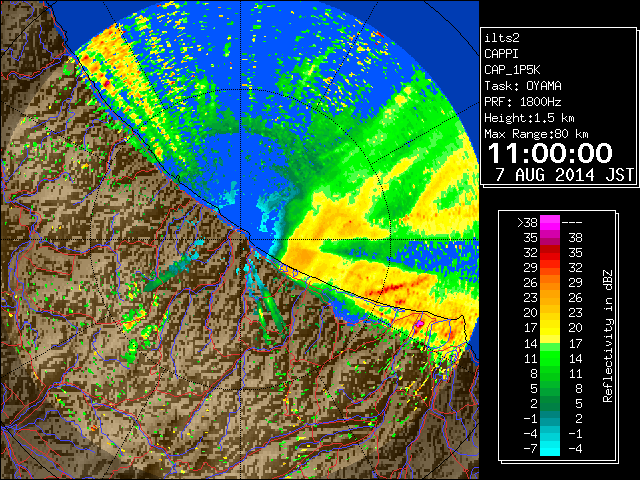Click the 'CAP_1P5K' text line
This screenshot has height=480, width=640.
coord(512,70)
